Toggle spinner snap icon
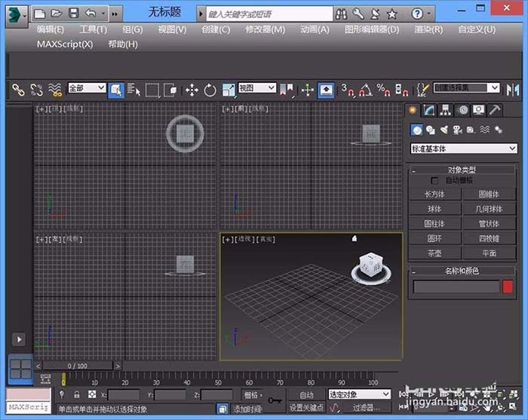 tap(401, 90)
